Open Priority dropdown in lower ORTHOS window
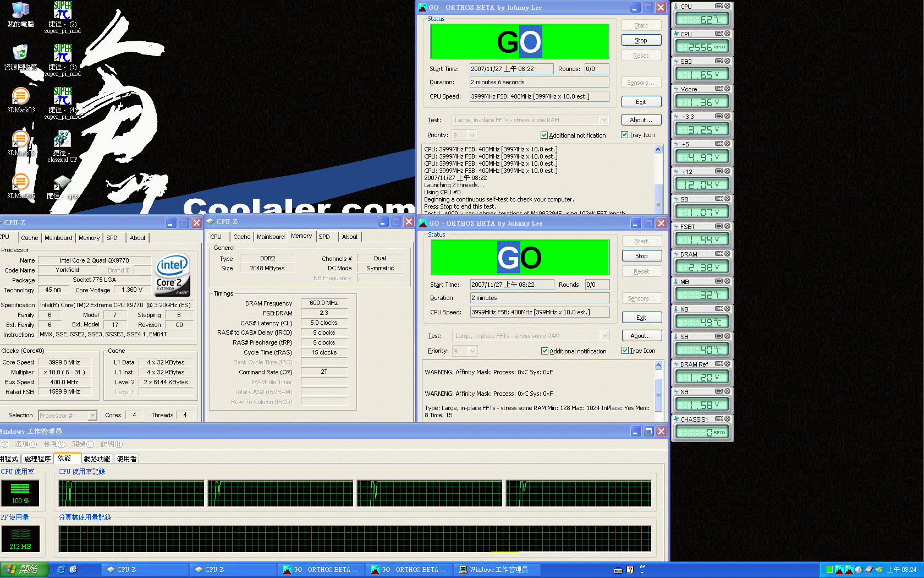Viewport: 924px width, 578px height. tap(473, 351)
